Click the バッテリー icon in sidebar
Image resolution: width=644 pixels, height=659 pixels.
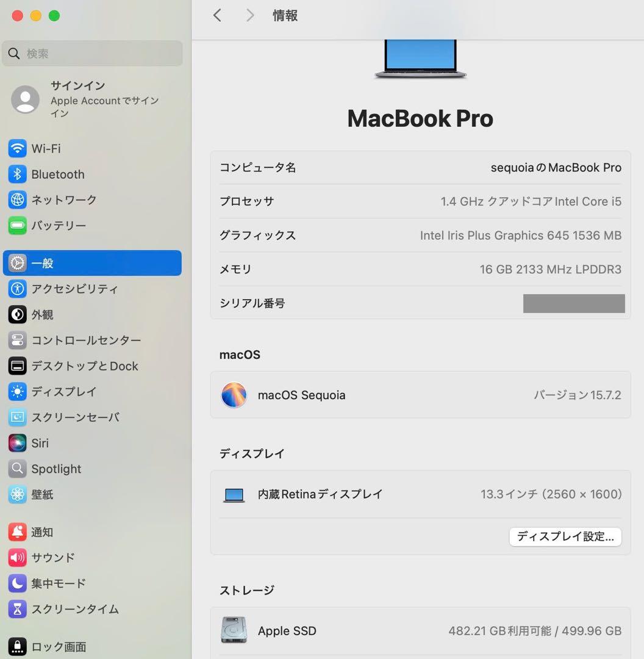17,225
